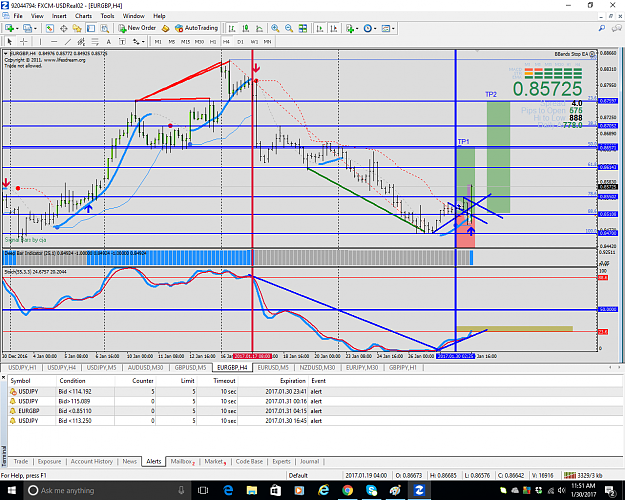Select the Vertical Line tool
The image size is (625, 500).
(40, 41)
